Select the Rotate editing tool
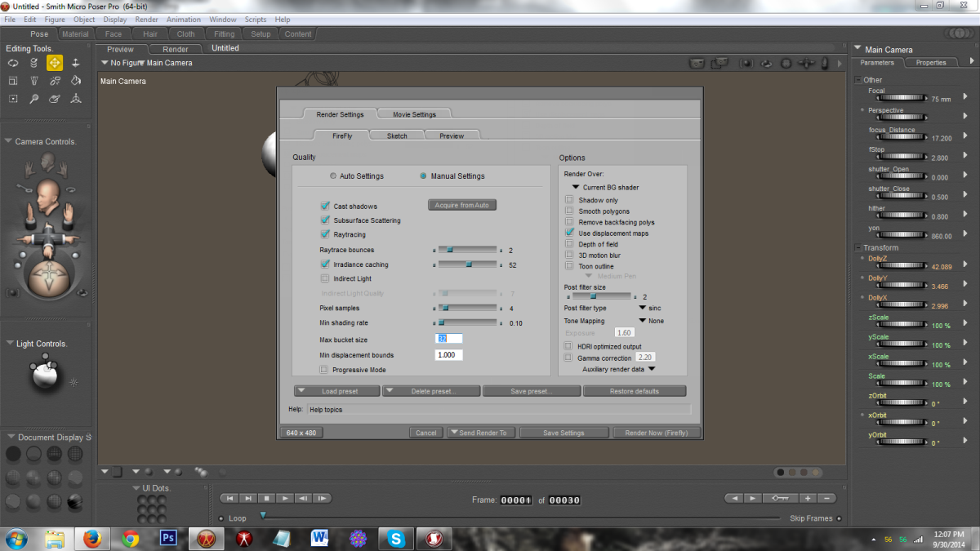 pyautogui.click(x=13, y=63)
